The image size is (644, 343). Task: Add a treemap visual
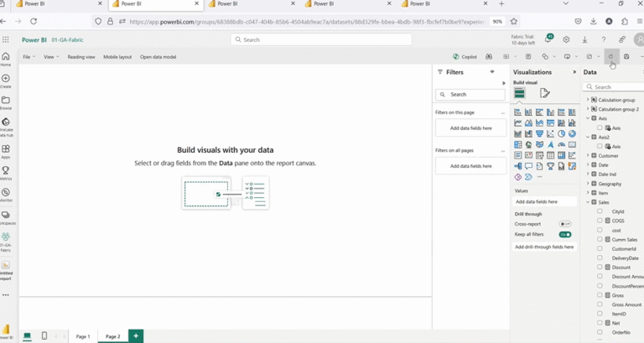517,144
